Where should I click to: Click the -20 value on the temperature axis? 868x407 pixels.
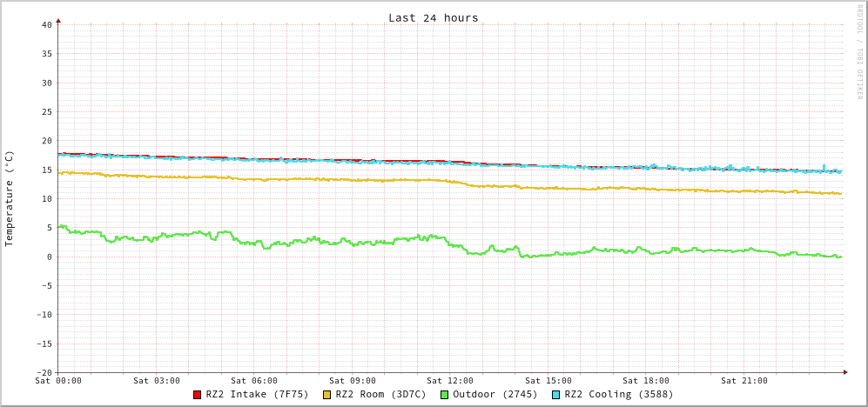click(x=44, y=372)
